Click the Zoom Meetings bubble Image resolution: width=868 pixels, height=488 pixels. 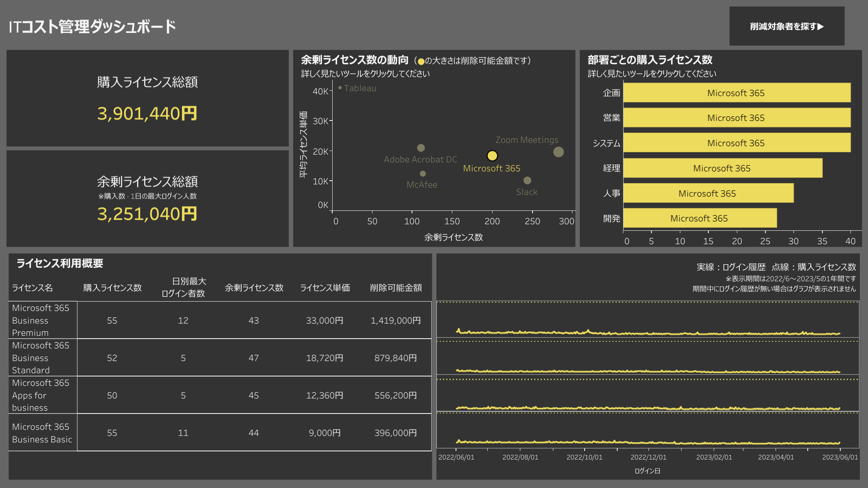pos(558,152)
